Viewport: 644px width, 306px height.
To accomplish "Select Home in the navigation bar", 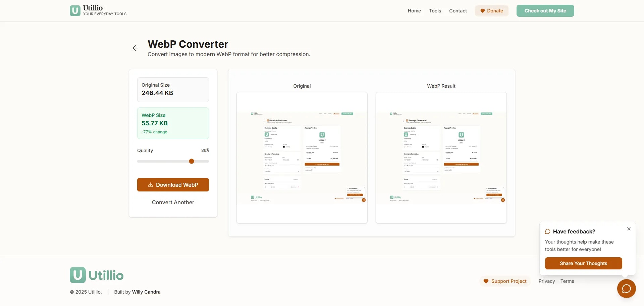I will click(x=414, y=11).
